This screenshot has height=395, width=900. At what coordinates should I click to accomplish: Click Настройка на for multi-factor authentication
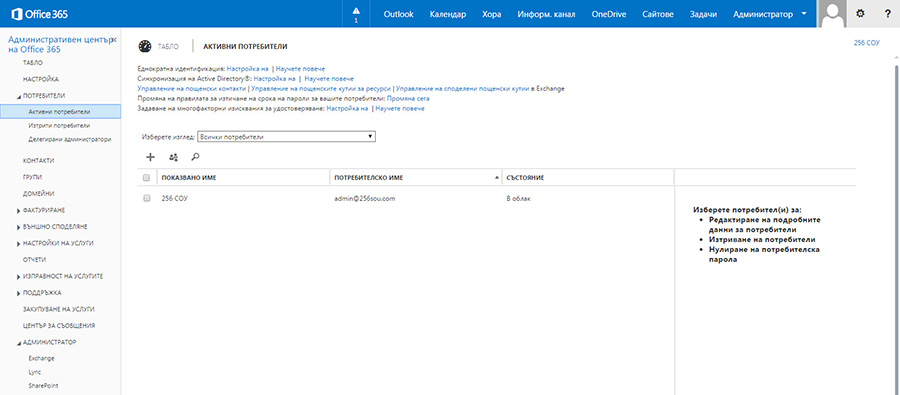347,109
